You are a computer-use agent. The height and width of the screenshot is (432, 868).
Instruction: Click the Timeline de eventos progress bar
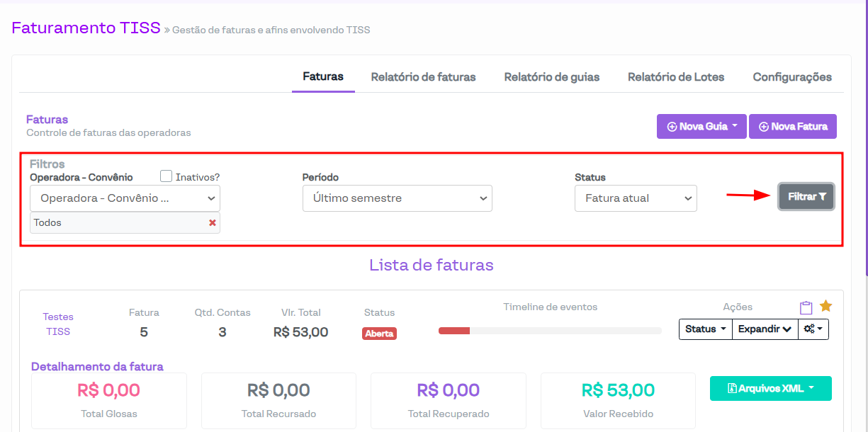click(550, 331)
